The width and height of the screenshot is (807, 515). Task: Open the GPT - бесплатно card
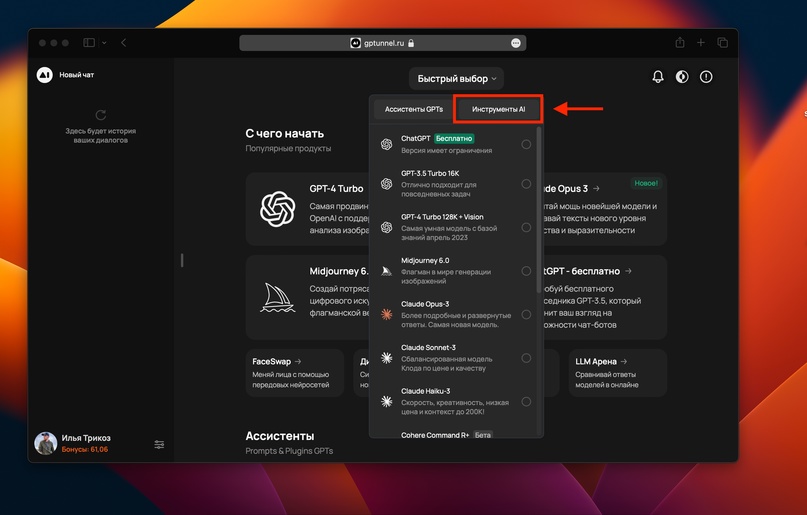tap(605, 297)
